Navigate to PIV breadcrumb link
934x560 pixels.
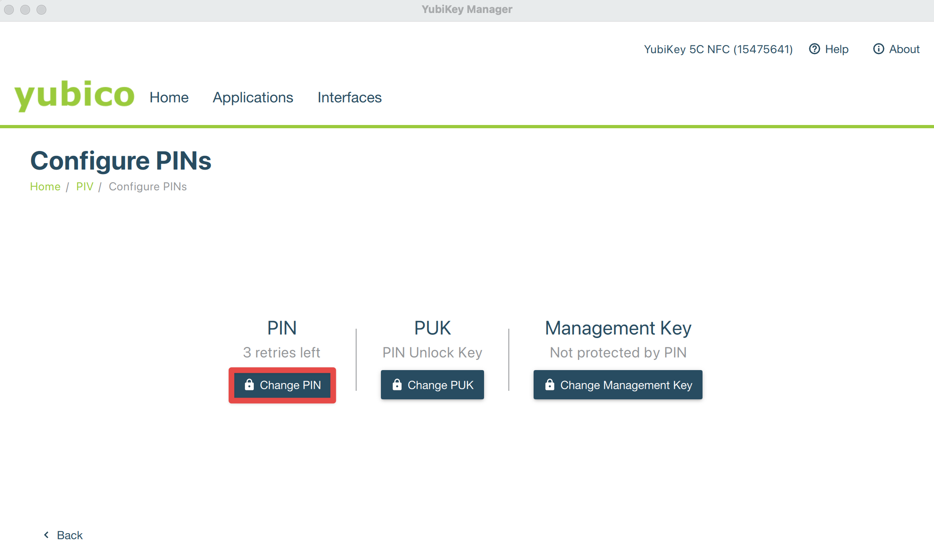(x=84, y=187)
